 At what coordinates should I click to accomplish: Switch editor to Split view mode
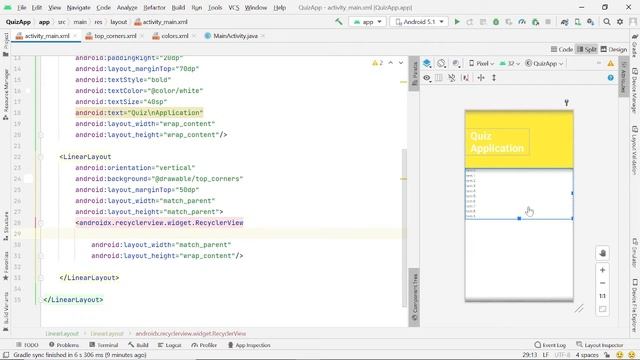(587, 49)
